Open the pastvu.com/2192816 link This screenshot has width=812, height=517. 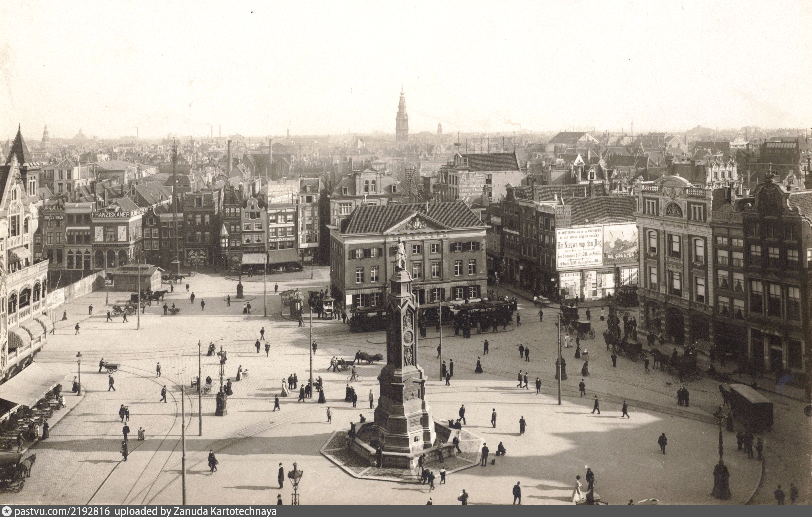pos(62,511)
